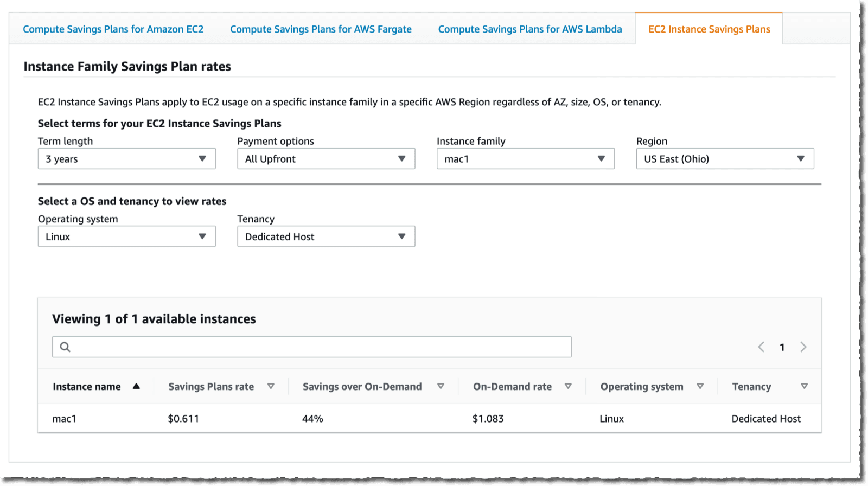Go to previous page of instances
This screenshot has width=868, height=486.
[761, 347]
